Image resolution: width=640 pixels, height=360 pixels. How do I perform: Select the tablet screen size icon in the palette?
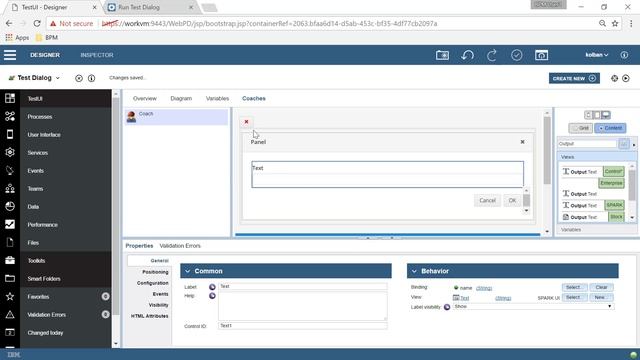tap(596, 115)
